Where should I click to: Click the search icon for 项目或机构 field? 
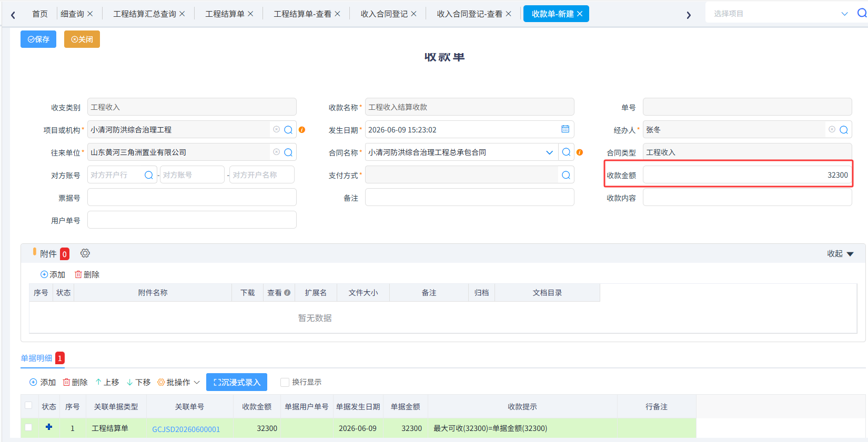pos(288,130)
